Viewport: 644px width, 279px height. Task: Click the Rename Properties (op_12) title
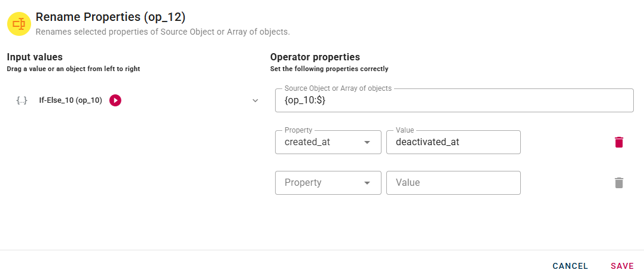point(111,17)
